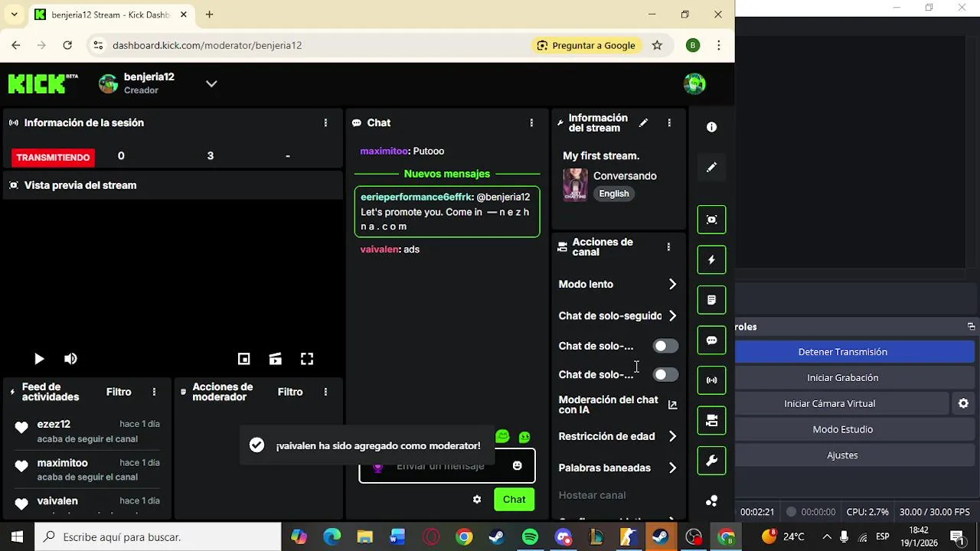Open Microsoft Edge from the taskbar

(332, 537)
